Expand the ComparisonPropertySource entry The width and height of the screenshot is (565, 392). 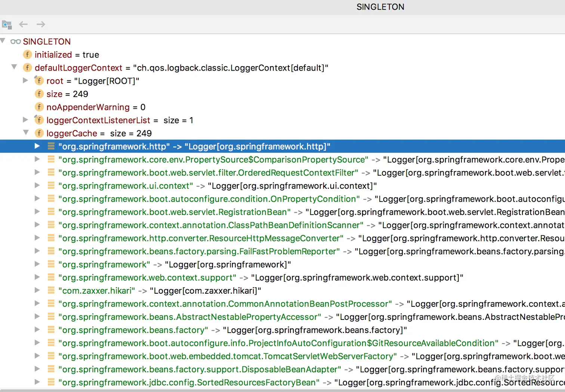tap(37, 159)
